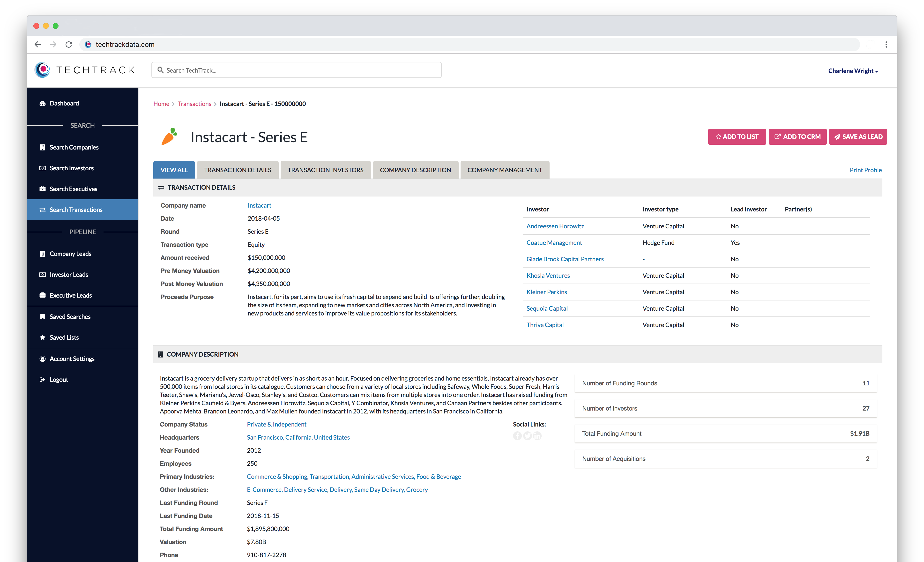
Task: Click the Instacart carrot logo
Action: coord(169,136)
